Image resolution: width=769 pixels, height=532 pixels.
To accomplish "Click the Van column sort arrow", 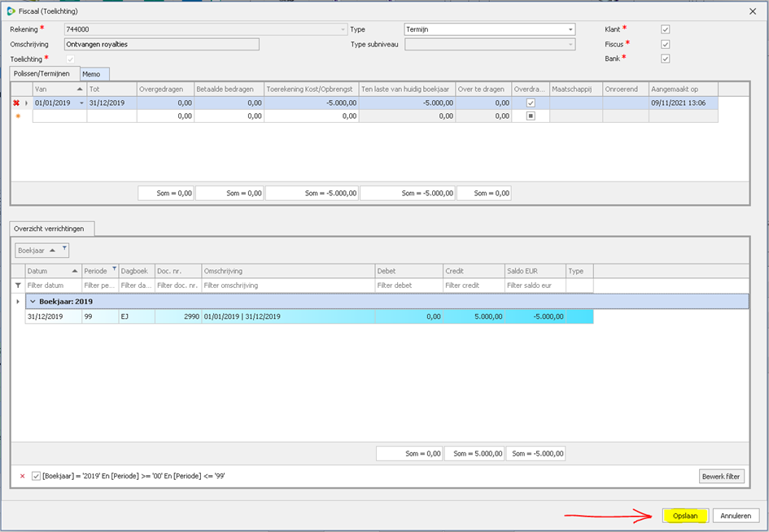I will [x=80, y=89].
